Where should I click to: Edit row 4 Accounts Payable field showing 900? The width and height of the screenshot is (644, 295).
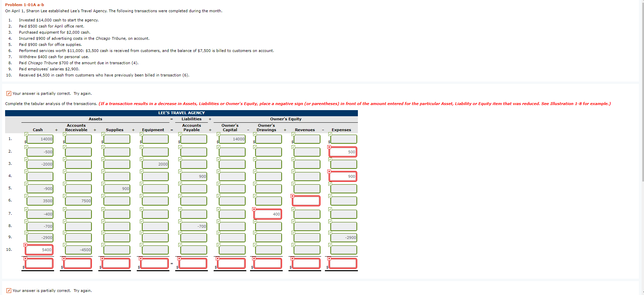(x=194, y=176)
